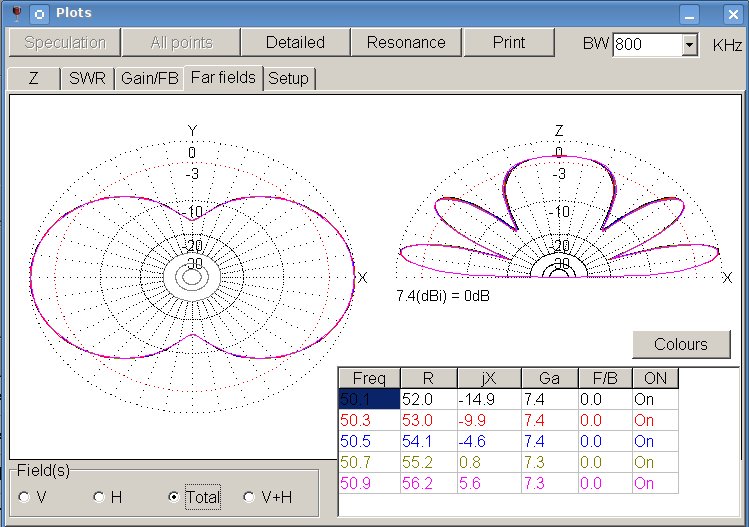Switch to the SWR tab
Viewport: 749px width, 527px height.
(87, 78)
